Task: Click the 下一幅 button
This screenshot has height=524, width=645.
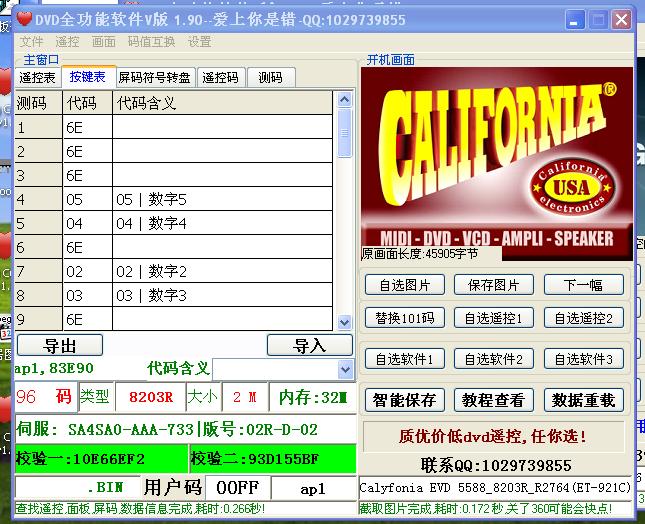Action: tap(584, 285)
